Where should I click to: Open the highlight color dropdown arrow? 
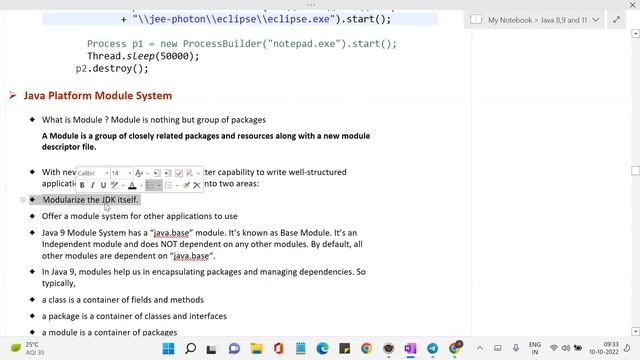tap(123, 186)
